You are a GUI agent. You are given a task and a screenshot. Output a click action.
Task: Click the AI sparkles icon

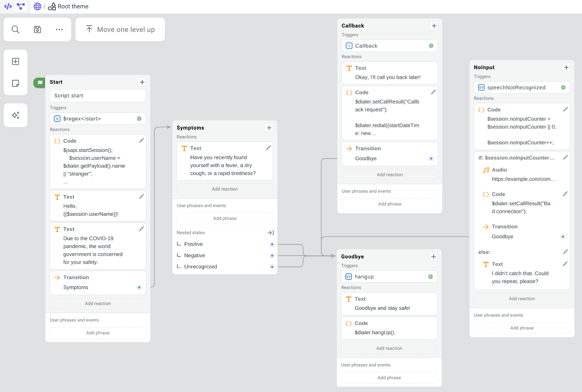point(16,115)
